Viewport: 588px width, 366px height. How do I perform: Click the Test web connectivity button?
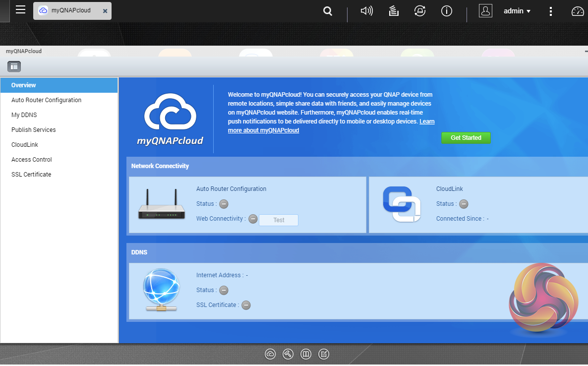click(x=279, y=220)
